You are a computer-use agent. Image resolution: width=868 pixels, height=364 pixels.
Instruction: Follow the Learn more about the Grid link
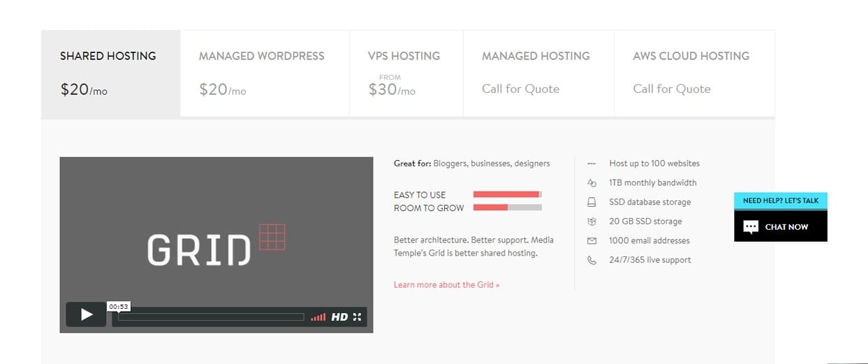pos(446,285)
